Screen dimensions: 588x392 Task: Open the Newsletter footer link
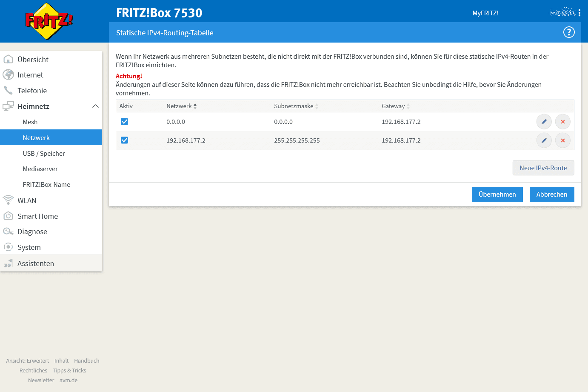click(41, 380)
